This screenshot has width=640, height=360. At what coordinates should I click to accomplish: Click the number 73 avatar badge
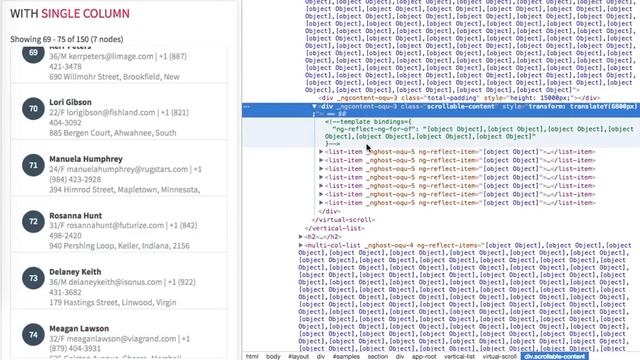click(33, 278)
